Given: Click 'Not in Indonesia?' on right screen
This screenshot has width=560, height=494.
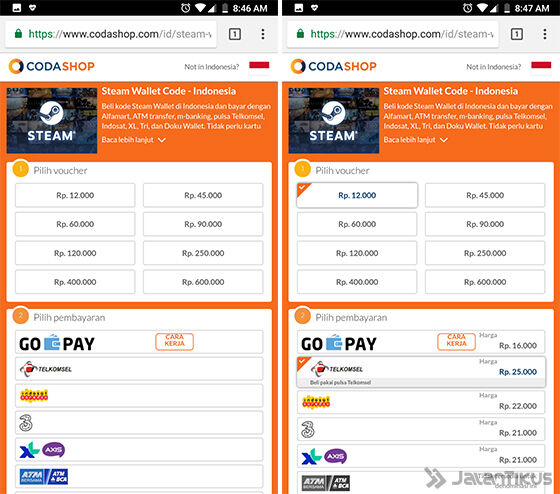Looking at the screenshot, I should pos(494,67).
